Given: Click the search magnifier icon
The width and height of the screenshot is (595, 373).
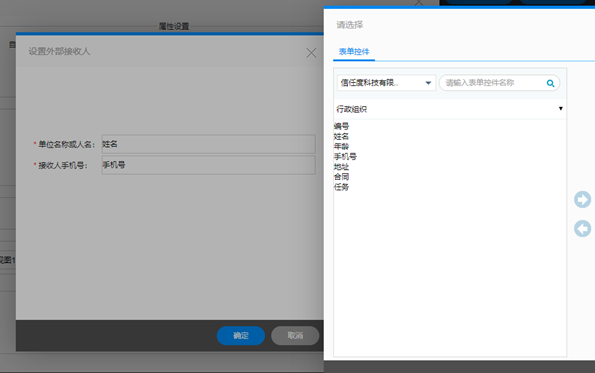Looking at the screenshot, I should (x=550, y=83).
